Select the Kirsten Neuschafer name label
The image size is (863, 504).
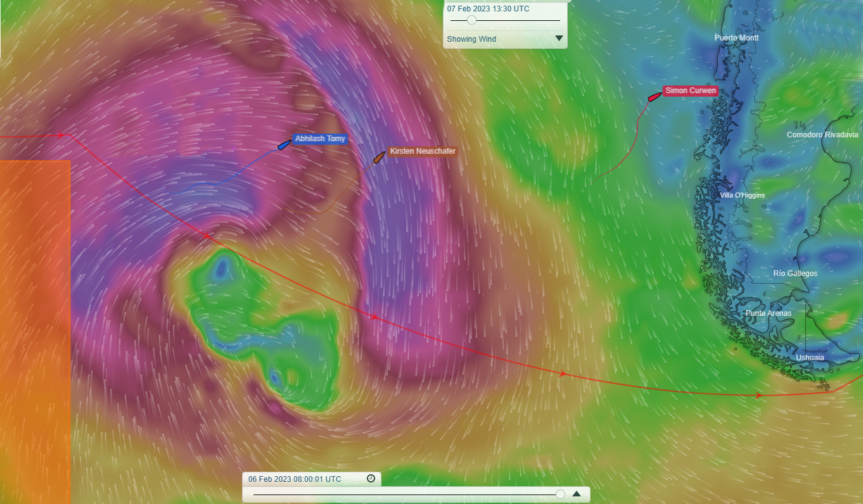point(422,151)
